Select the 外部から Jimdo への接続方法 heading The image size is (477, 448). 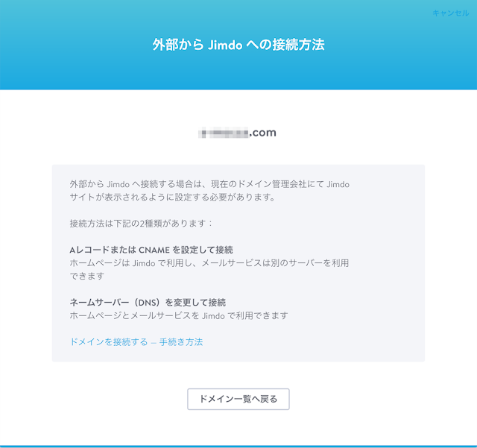pos(238,45)
